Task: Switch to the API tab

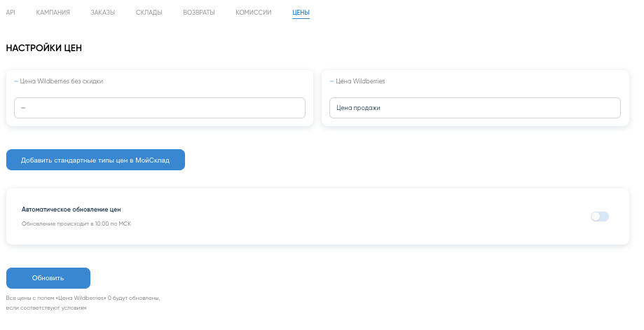Action: click(x=11, y=13)
